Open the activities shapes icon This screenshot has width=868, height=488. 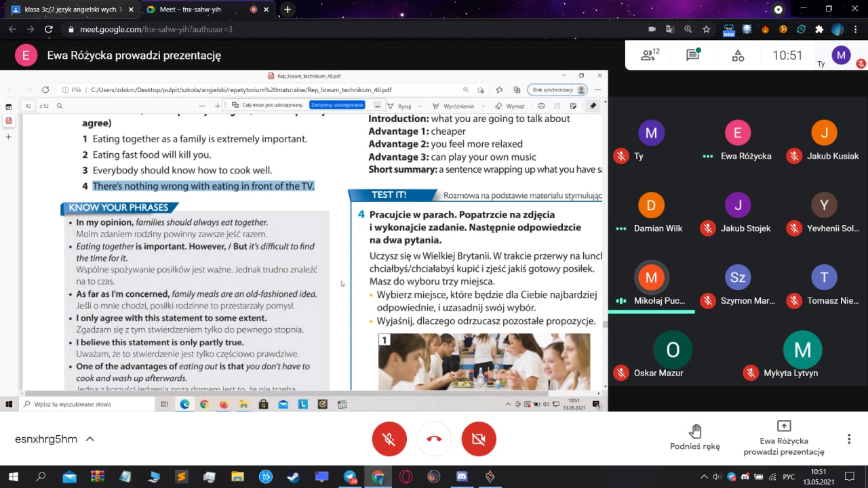tap(738, 56)
